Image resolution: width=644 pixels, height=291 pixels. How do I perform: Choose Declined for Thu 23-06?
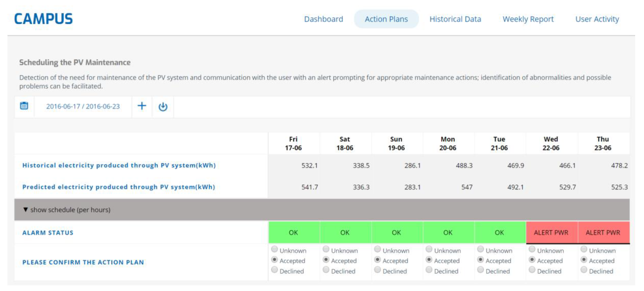(x=584, y=270)
